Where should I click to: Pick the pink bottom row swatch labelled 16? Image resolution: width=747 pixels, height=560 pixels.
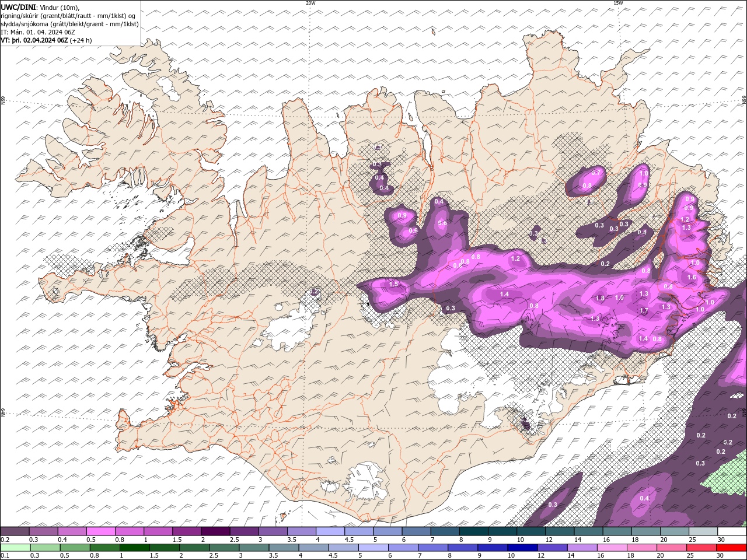pos(612,548)
